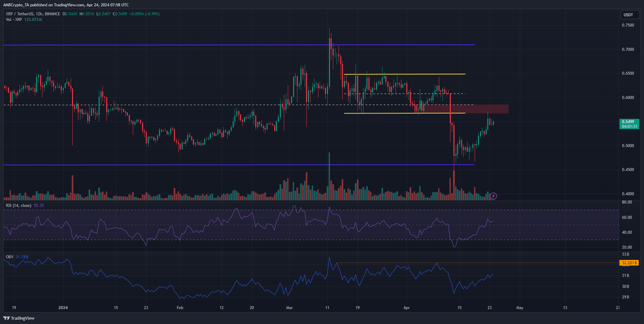The width and height of the screenshot is (644, 324).
Task: Click the lightning bolt events icon
Action: pyautogui.click(x=493, y=196)
